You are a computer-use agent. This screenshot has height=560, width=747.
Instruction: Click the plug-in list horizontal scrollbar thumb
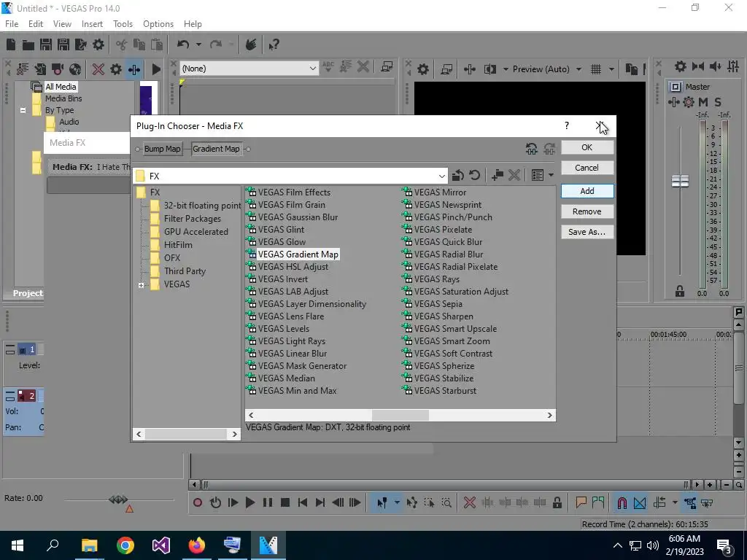click(400, 415)
